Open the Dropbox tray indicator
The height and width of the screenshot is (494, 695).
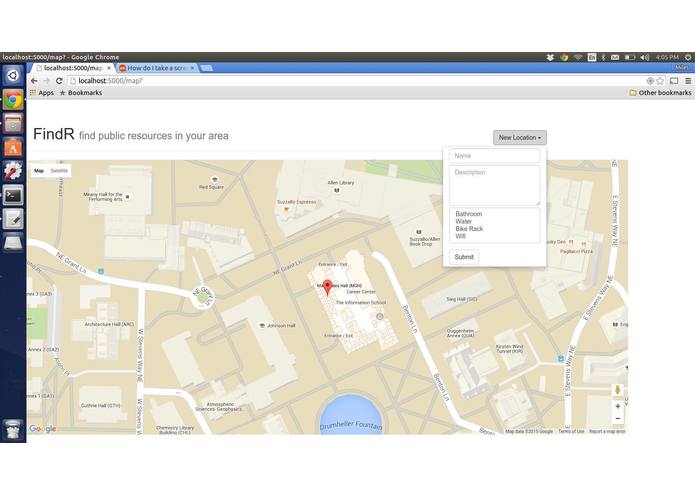point(550,57)
